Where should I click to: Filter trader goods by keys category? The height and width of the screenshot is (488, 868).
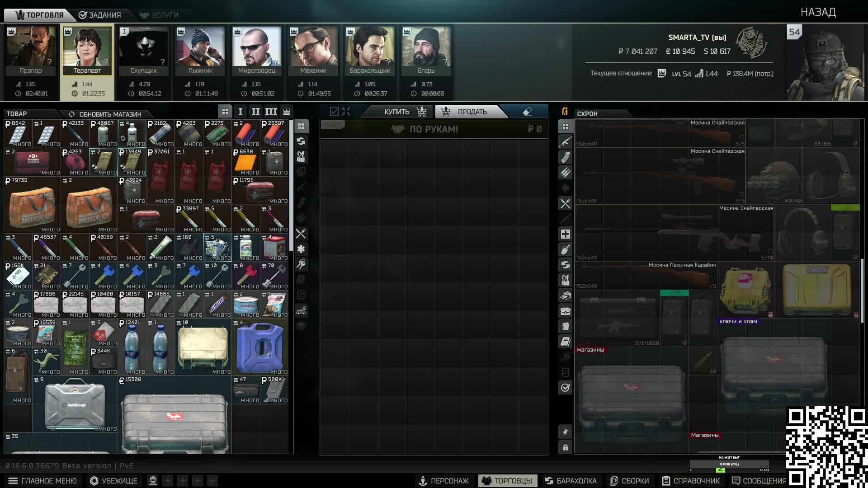tap(301, 264)
